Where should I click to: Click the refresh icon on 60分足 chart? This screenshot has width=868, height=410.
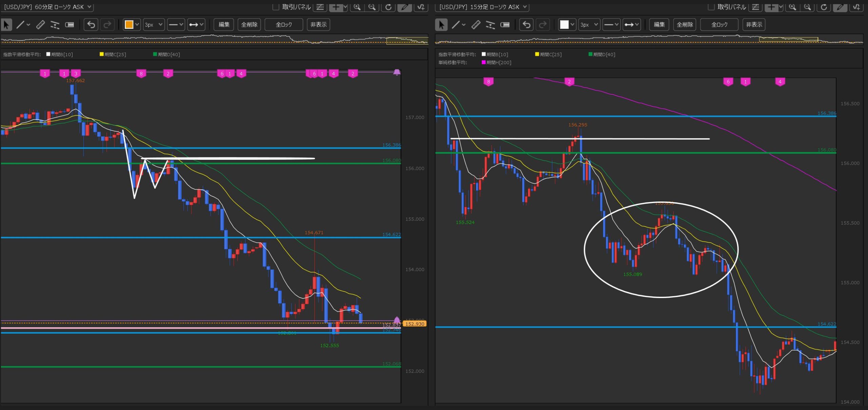388,7
